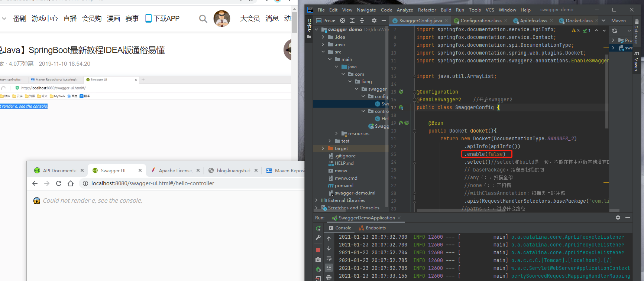Open the Project view dropdown

point(326,20)
